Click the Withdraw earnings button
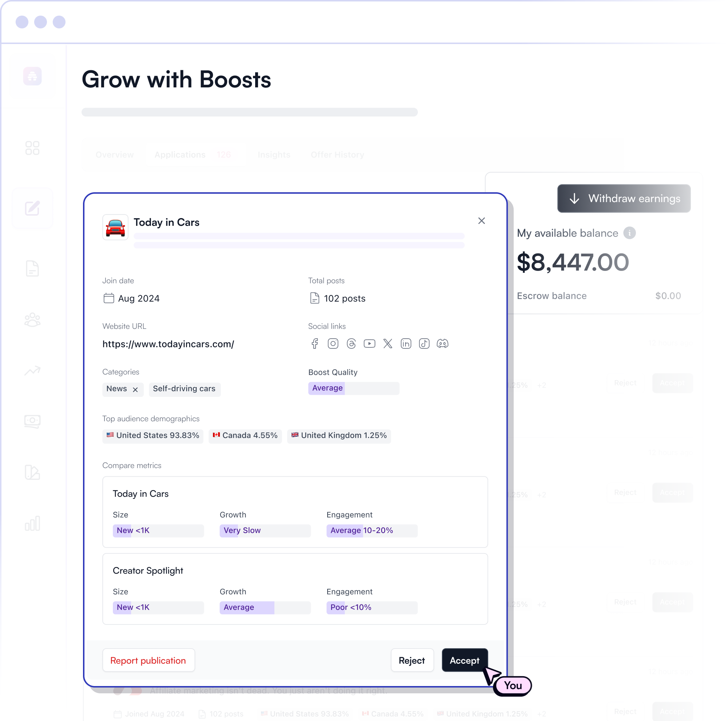728x721 pixels. tap(624, 198)
